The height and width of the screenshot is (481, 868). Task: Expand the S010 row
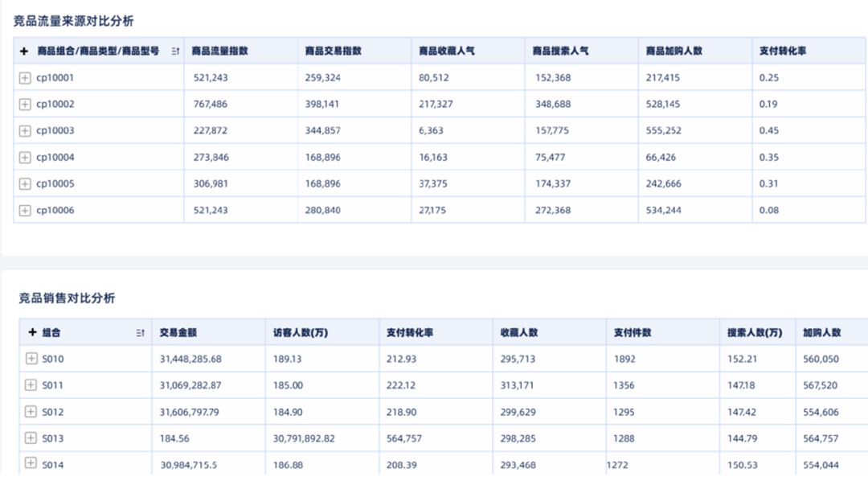coord(31,359)
